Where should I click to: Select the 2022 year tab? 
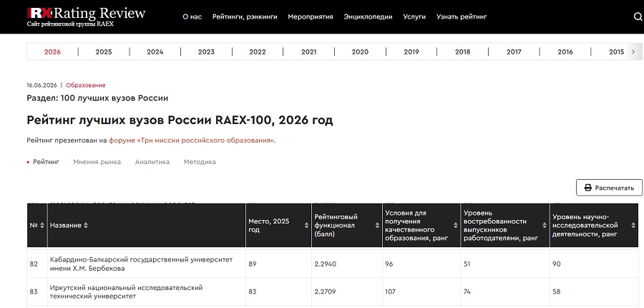258,52
